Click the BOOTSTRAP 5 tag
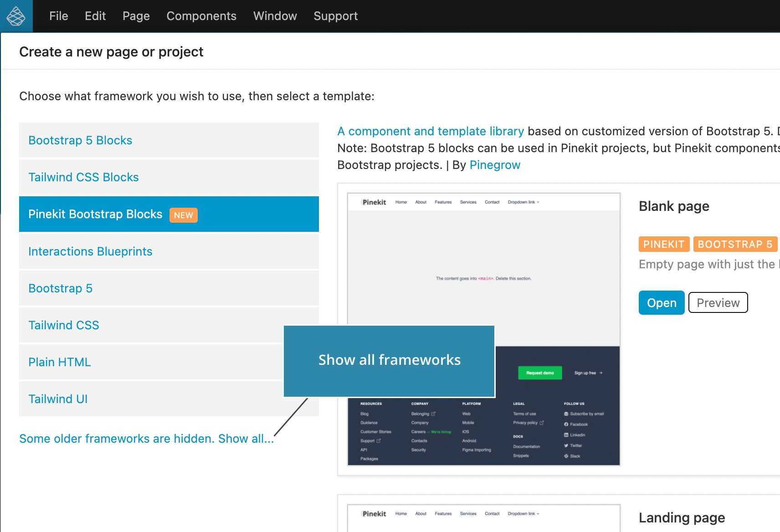The height and width of the screenshot is (532, 780). (735, 244)
